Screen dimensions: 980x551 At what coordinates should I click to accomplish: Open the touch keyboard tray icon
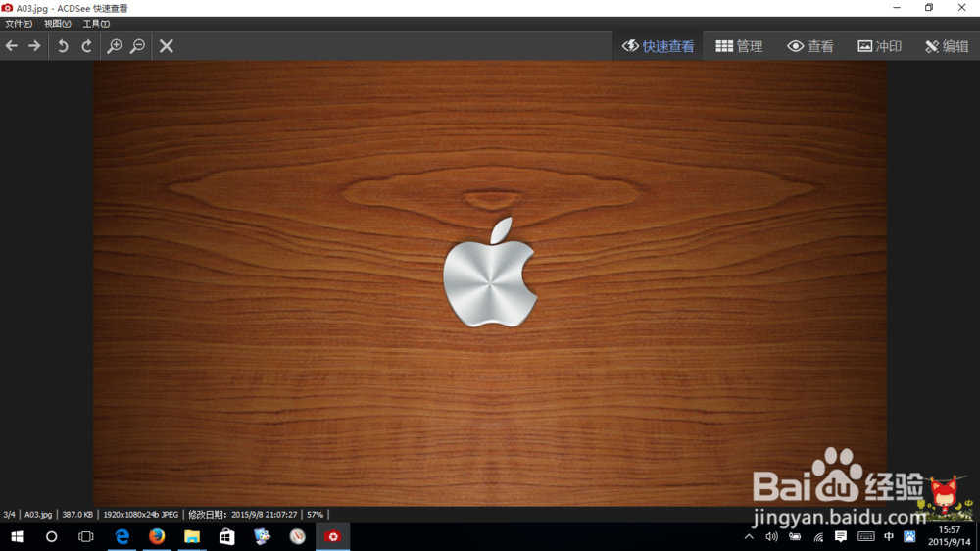point(865,536)
